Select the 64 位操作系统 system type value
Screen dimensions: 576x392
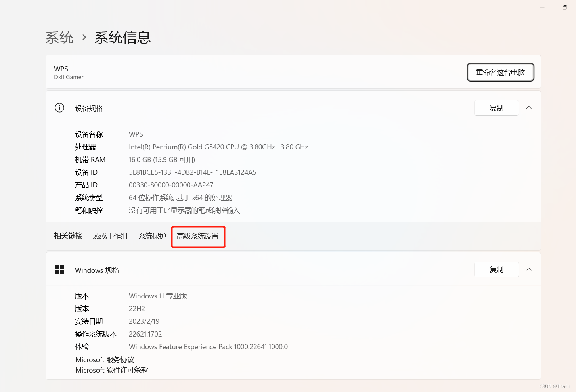click(x=181, y=198)
